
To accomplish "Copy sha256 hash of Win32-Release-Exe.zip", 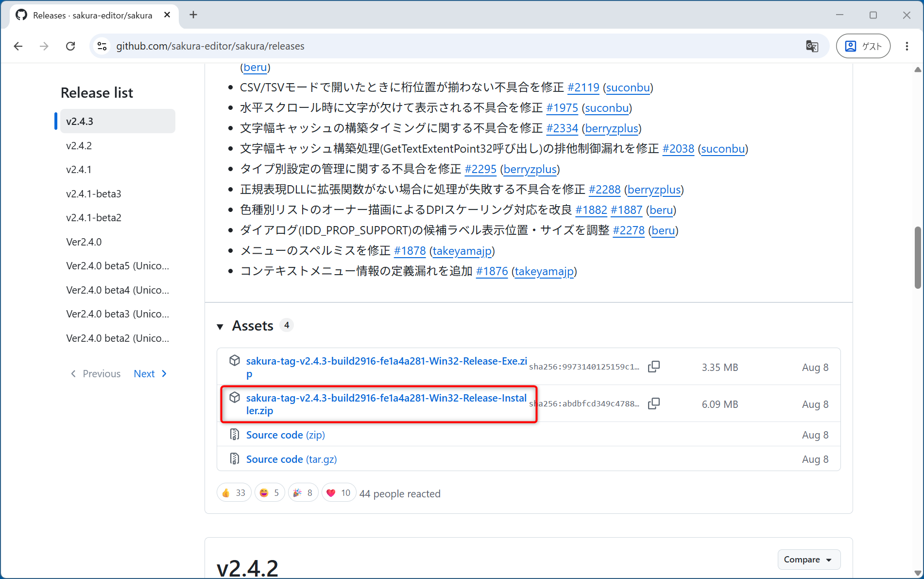I will click(x=654, y=367).
